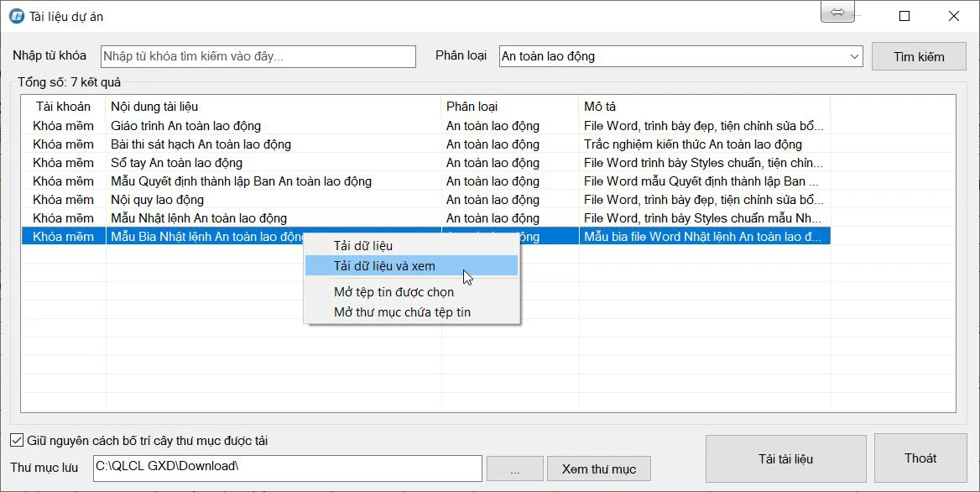Click the double-arrow resize icon in title bar
This screenshot has height=492, width=980.
pos(837,12)
